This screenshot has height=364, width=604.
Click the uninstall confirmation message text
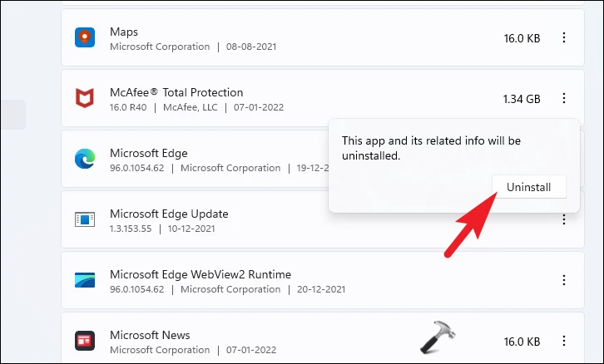[x=431, y=148]
